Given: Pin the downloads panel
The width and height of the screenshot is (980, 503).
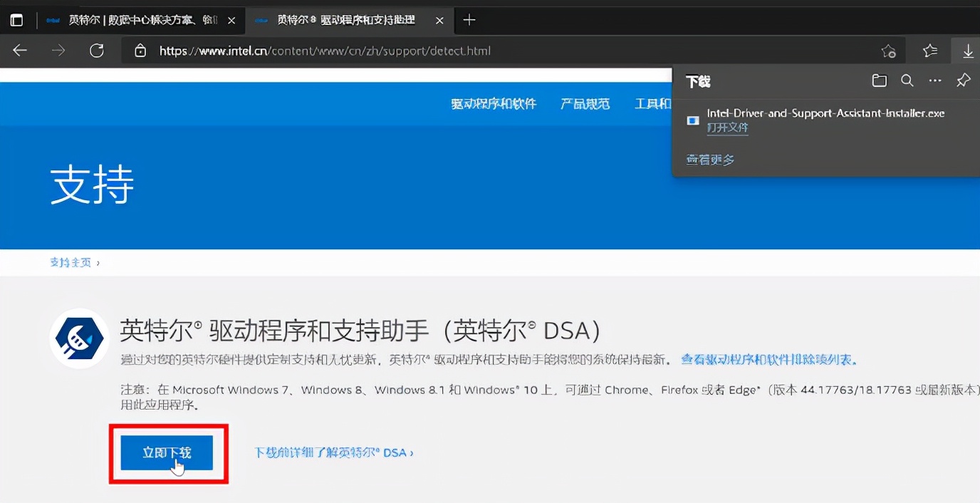Looking at the screenshot, I should [x=963, y=81].
